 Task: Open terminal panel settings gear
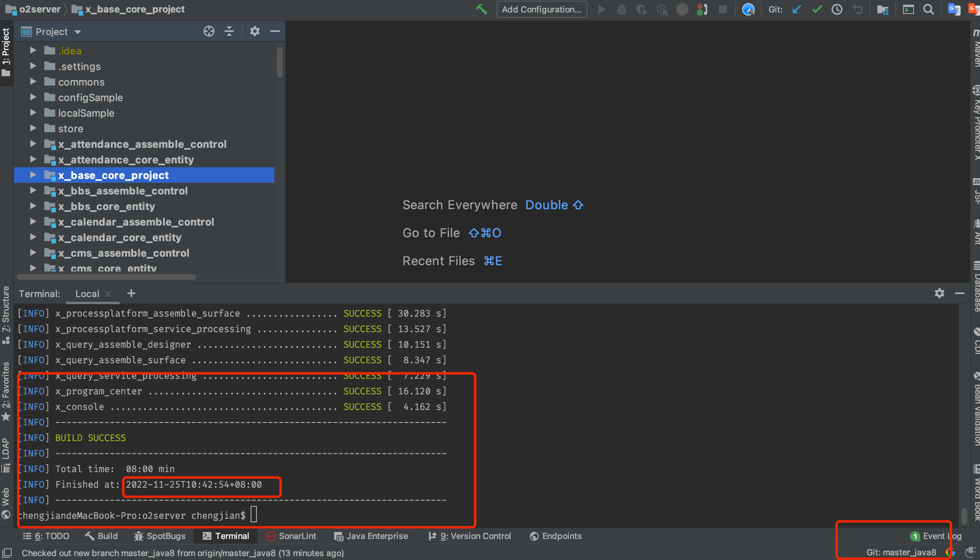[x=939, y=293]
